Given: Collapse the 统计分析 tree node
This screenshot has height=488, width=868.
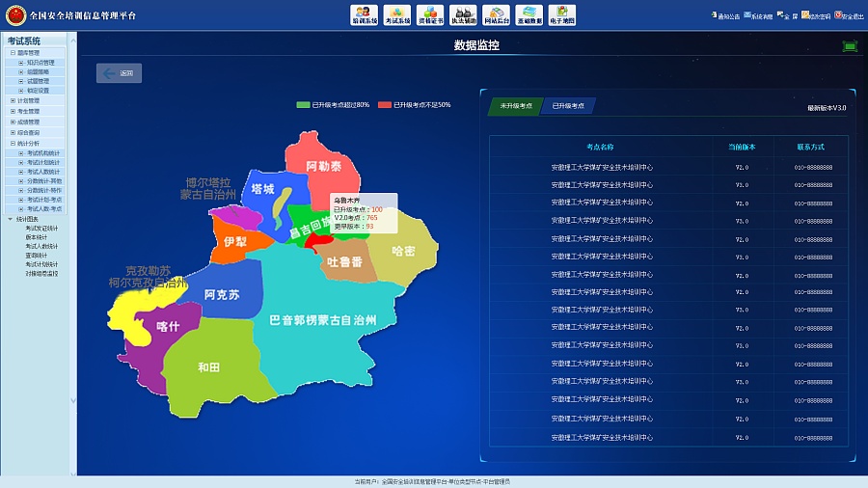Looking at the screenshot, I should pos(13,144).
